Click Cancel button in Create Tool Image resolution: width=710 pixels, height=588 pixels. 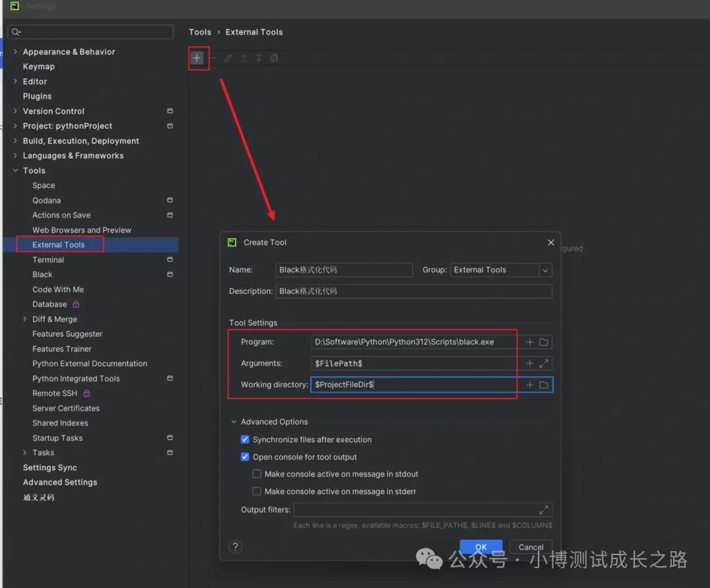[x=531, y=547]
